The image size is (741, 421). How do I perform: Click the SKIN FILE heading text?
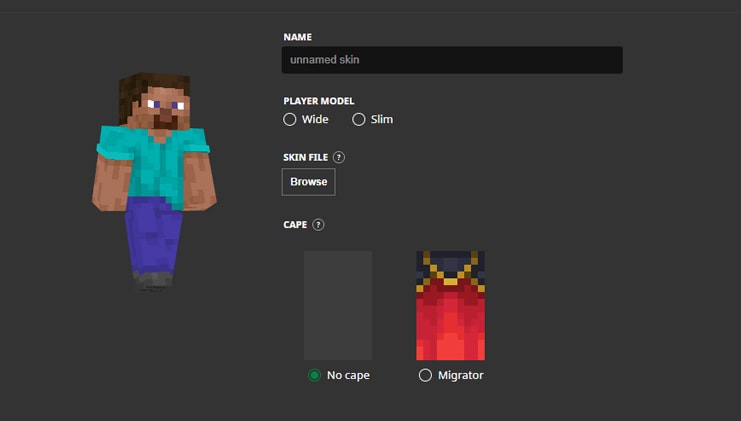click(x=306, y=157)
